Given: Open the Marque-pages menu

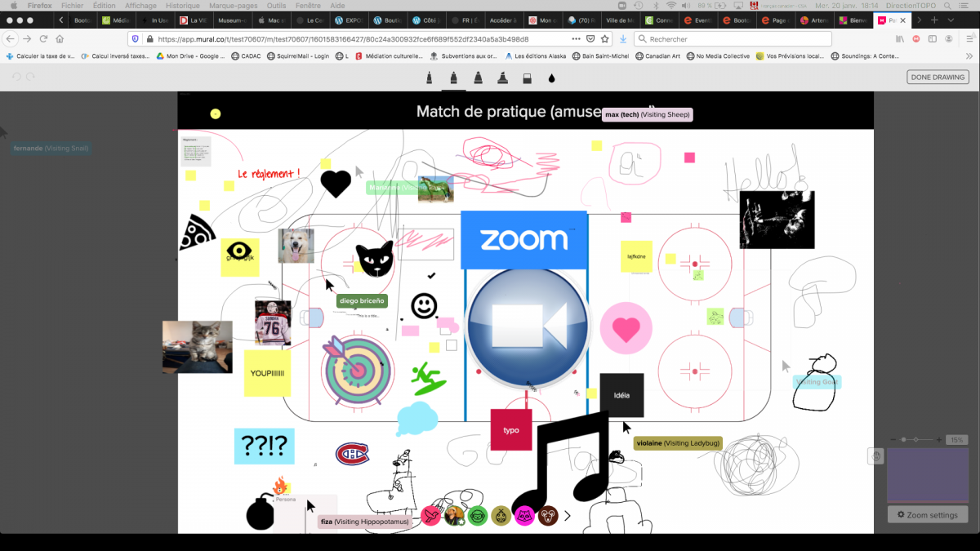Looking at the screenshot, I should (231, 6).
